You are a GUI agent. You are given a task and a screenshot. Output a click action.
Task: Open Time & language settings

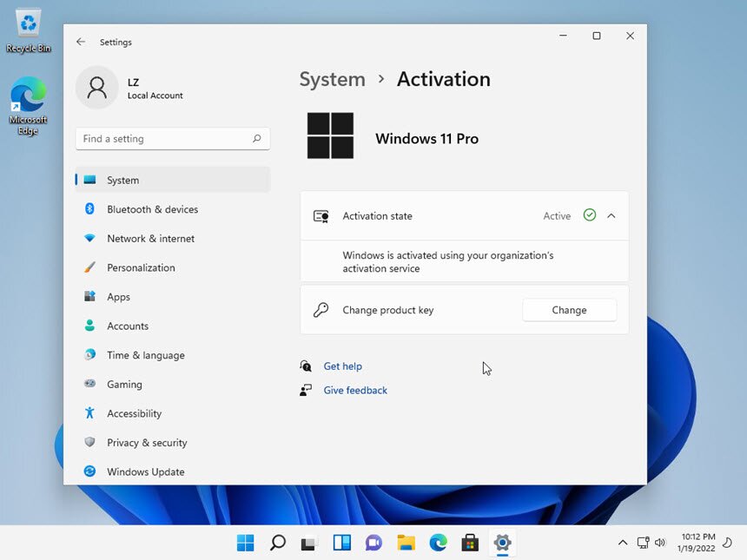173,355
